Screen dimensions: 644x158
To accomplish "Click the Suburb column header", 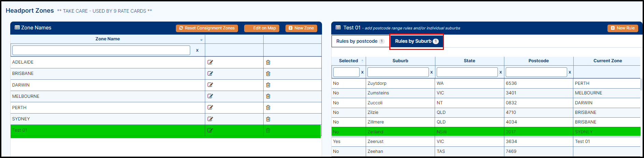I will pos(400,61).
